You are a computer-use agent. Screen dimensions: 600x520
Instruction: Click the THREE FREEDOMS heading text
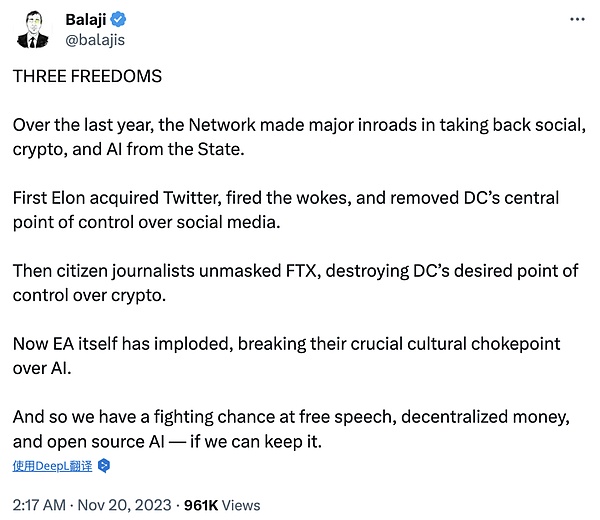pos(87,76)
